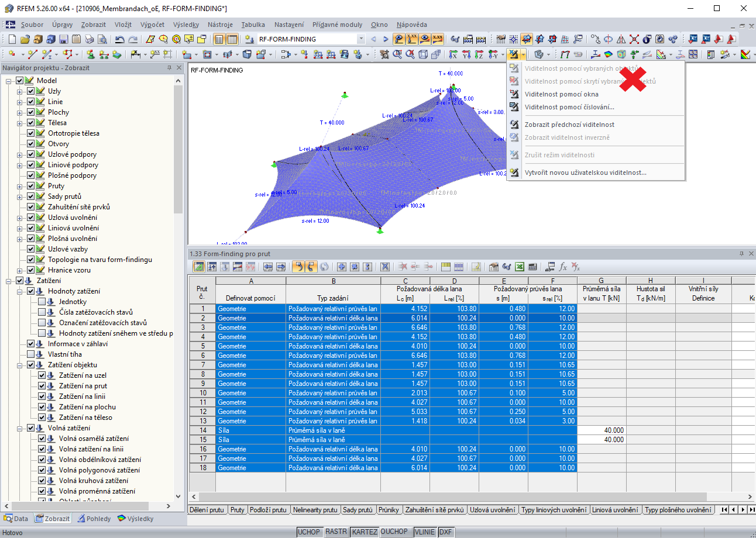Show view in X direction

click(452, 54)
